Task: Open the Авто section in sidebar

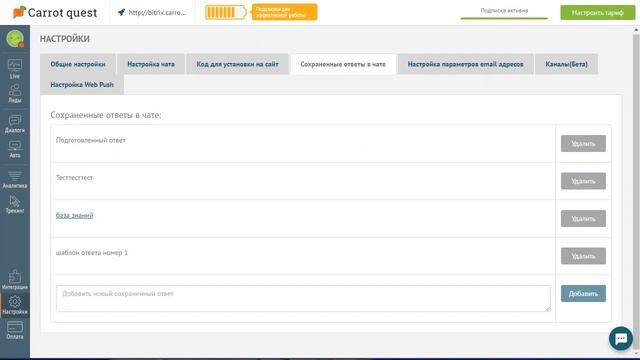Action: pyautogui.click(x=15, y=149)
